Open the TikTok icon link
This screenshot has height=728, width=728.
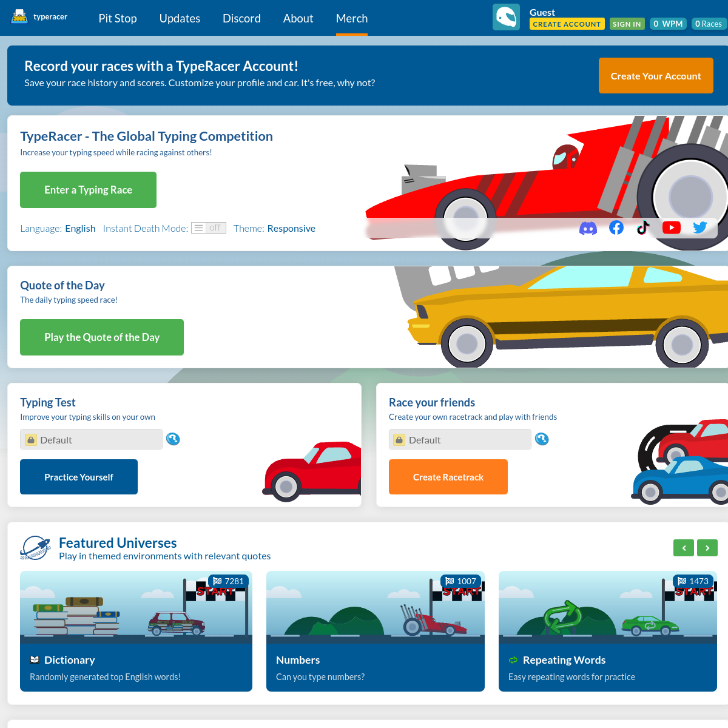coord(643,227)
